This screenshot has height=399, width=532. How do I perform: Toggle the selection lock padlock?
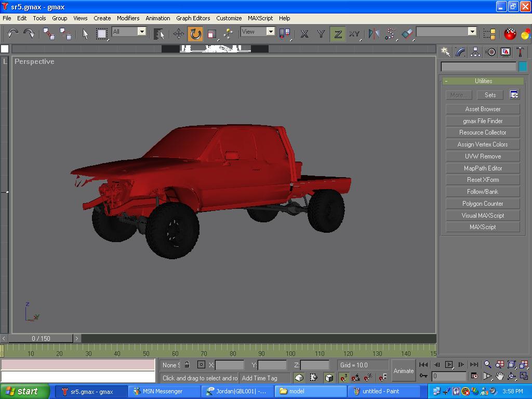[x=187, y=365]
